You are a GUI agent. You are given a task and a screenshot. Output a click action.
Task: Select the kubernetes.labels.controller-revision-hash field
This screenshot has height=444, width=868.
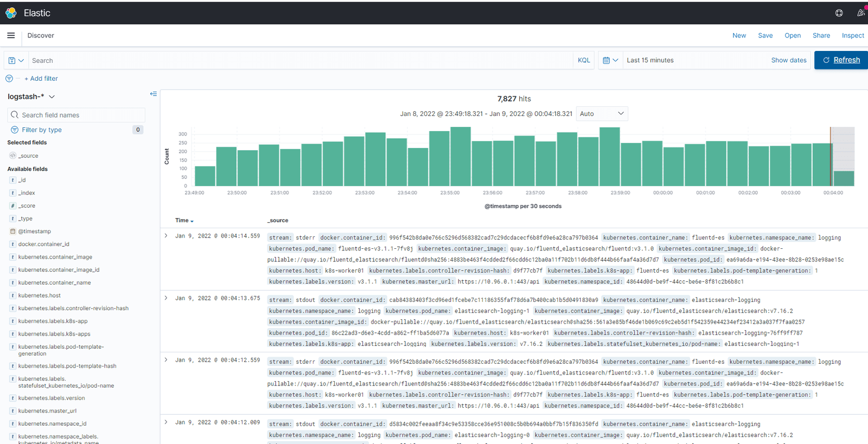73,308
